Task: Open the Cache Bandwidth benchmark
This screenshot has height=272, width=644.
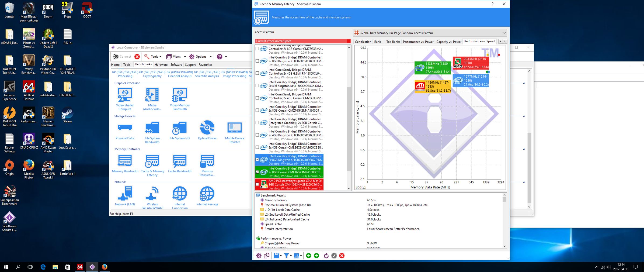Action: (x=180, y=163)
